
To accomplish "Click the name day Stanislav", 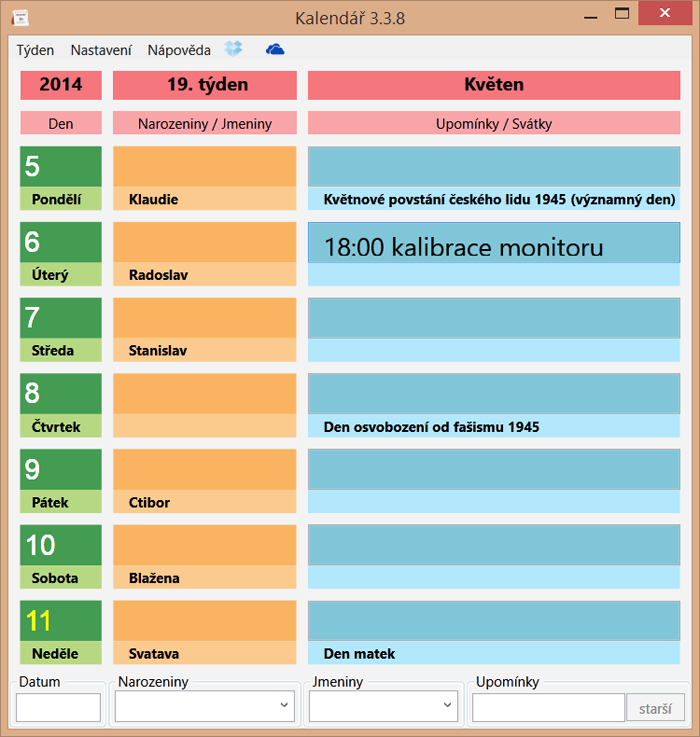I will tap(158, 351).
